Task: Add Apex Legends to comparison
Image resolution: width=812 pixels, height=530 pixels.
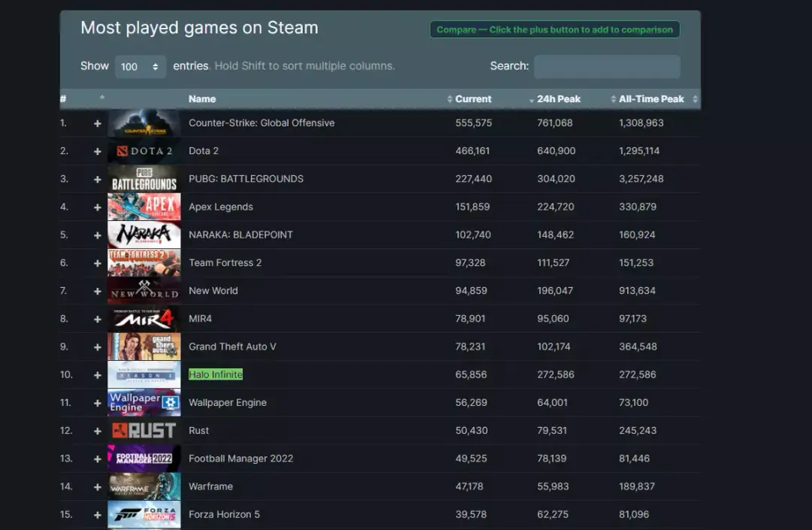Action: tap(97, 207)
